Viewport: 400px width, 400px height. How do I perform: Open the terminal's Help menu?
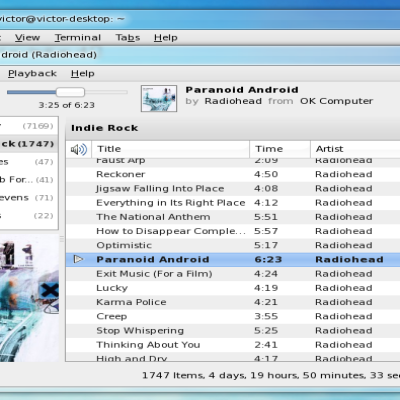coord(166,38)
